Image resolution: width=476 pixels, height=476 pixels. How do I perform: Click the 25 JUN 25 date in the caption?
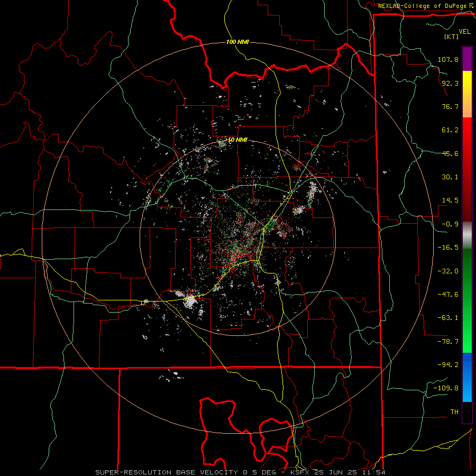[336, 472]
